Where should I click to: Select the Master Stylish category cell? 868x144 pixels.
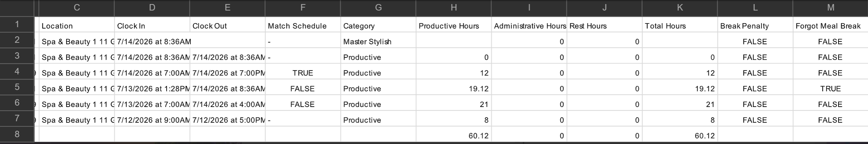point(378,41)
